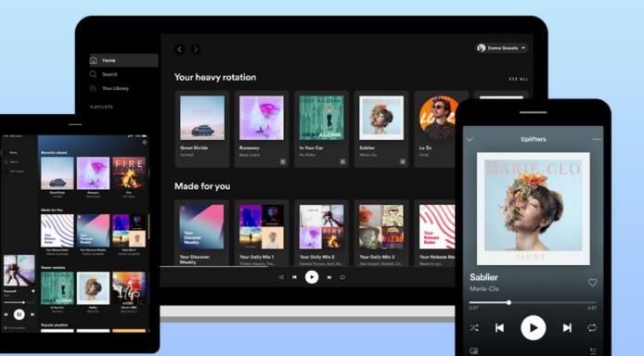Open the user profile dropdown arrow
This screenshot has height=356, width=644.
(523, 48)
